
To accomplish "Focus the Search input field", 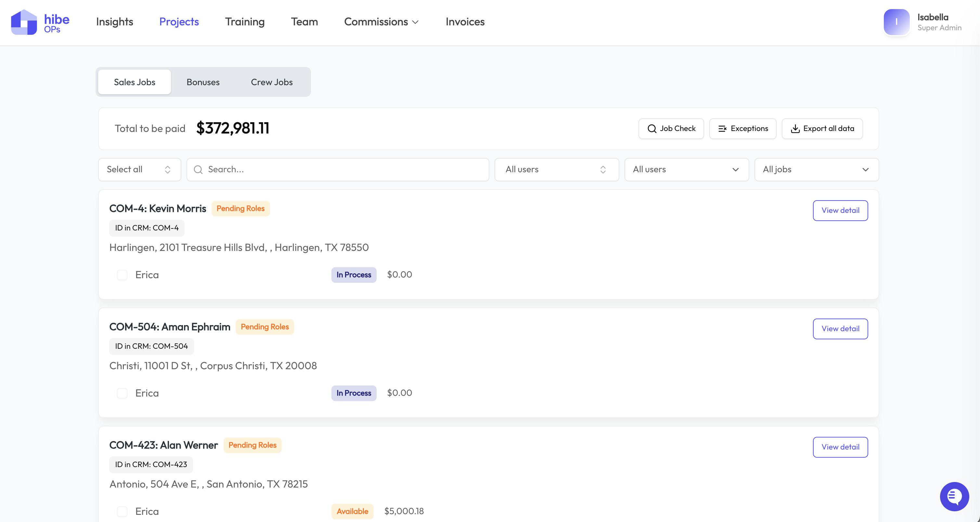I will pyautogui.click(x=338, y=170).
